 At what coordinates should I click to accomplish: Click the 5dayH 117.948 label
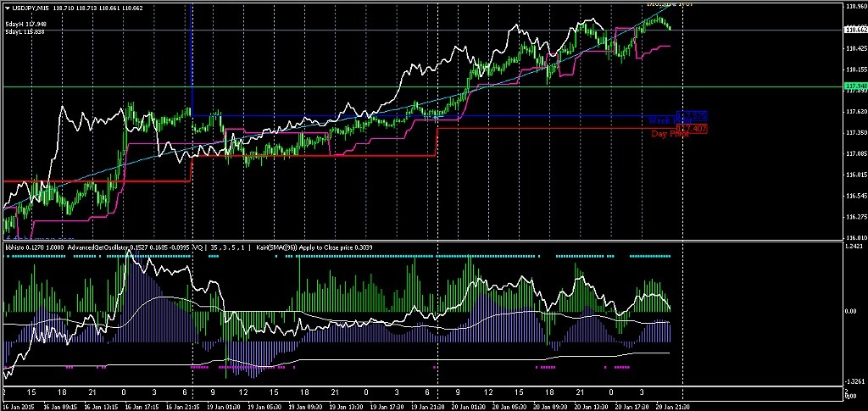point(26,25)
